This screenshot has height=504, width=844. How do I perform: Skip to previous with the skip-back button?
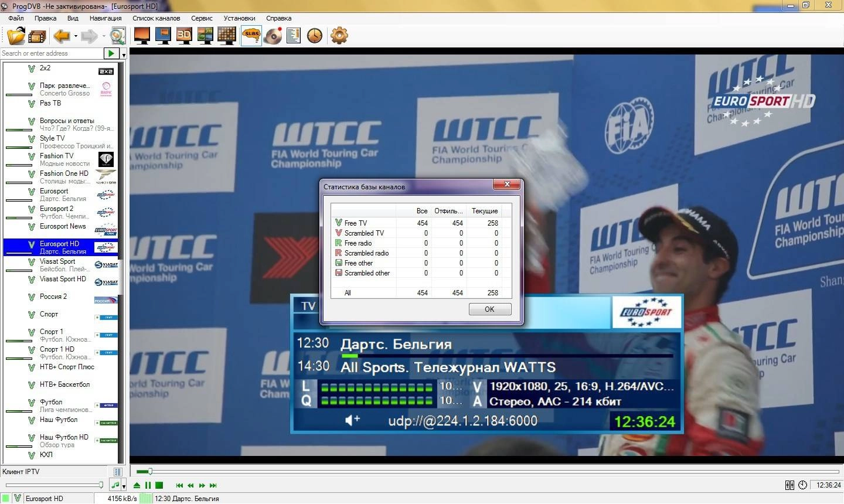[x=179, y=485]
